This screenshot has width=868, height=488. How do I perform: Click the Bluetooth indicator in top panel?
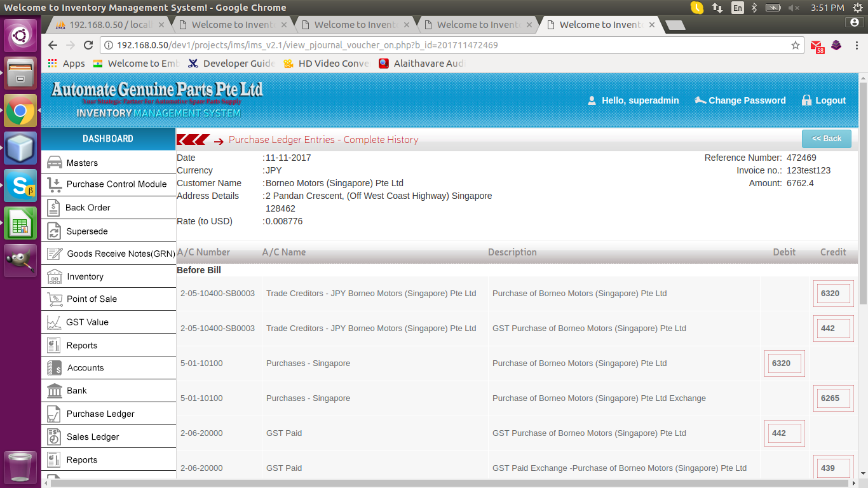point(755,8)
